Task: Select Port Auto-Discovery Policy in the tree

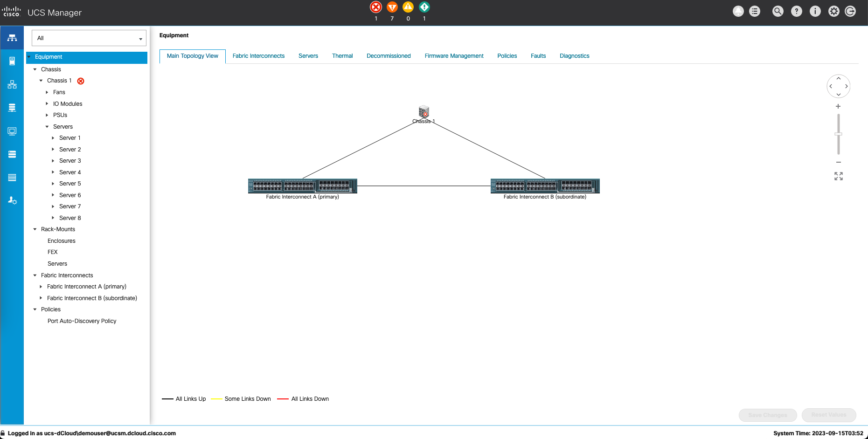Action: tap(82, 321)
